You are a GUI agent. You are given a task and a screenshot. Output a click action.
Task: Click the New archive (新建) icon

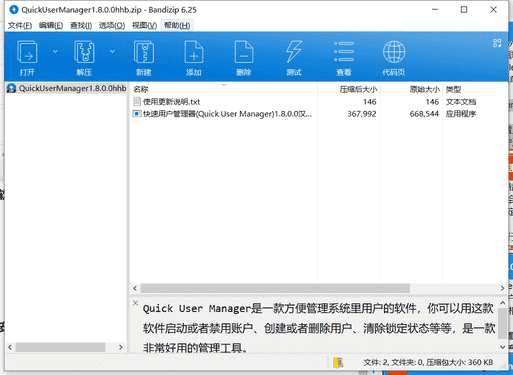(x=144, y=52)
